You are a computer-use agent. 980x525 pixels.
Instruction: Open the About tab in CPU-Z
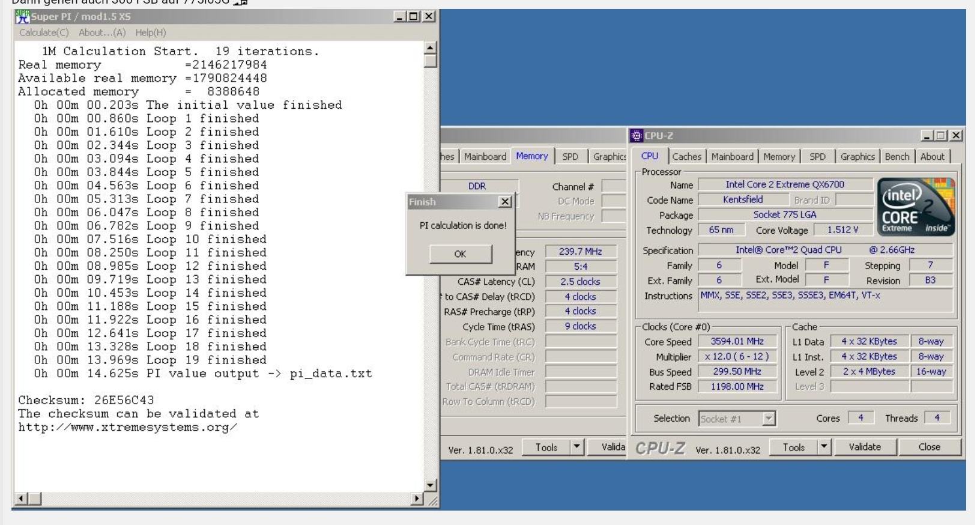932,157
